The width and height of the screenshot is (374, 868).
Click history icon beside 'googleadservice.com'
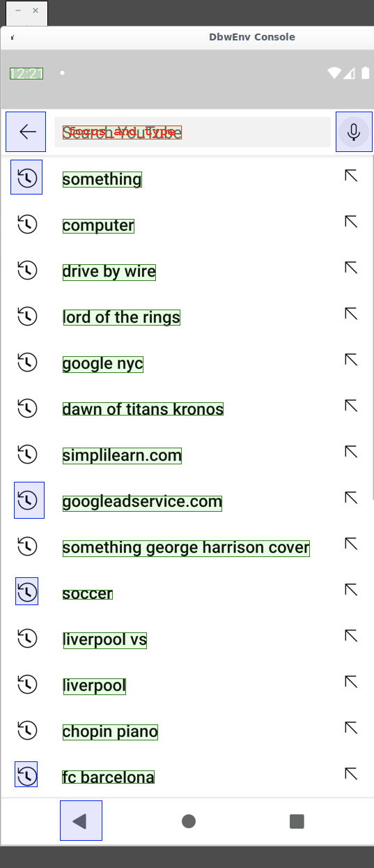pos(29,500)
